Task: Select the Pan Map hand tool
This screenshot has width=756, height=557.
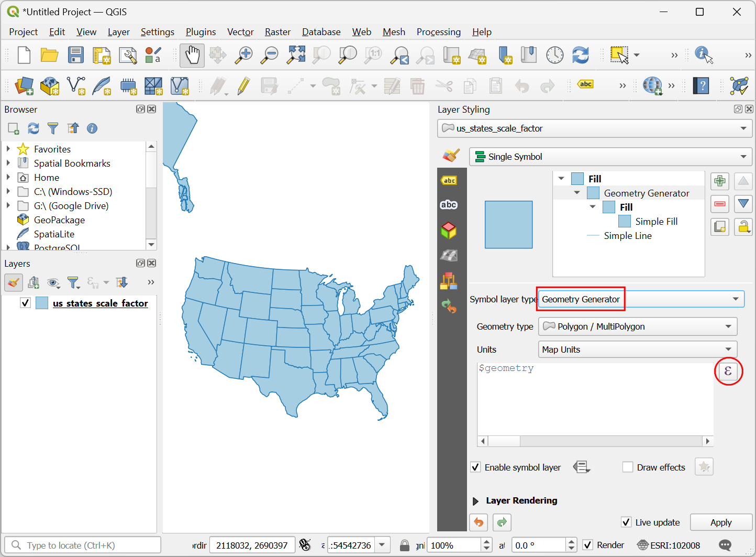Action: [x=192, y=55]
